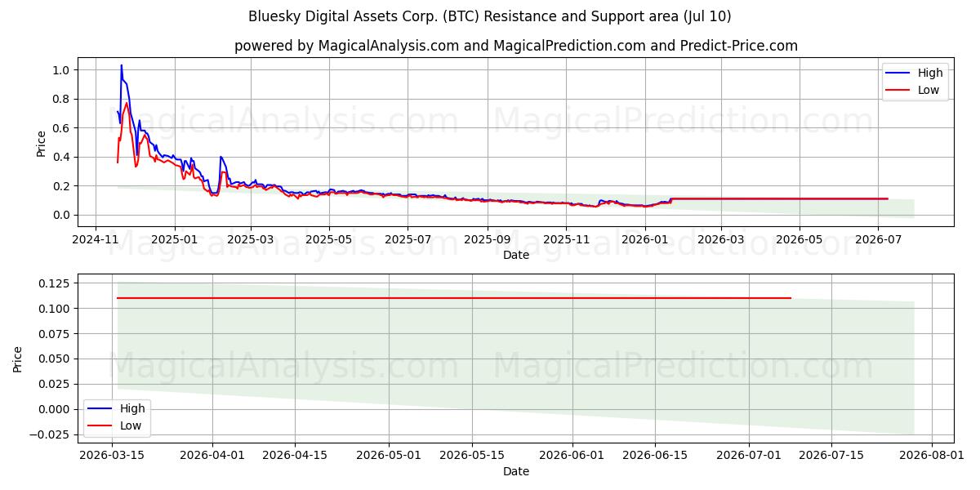This screenshot has width=980, height=490.
Task: Click the '0.0' tick on upper price axis
Action: pos(62,215)
